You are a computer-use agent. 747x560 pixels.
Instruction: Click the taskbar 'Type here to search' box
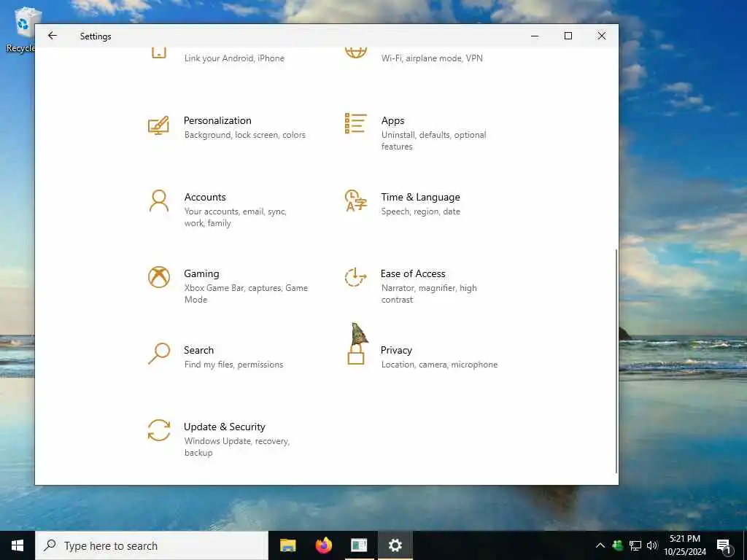(152, 545)
